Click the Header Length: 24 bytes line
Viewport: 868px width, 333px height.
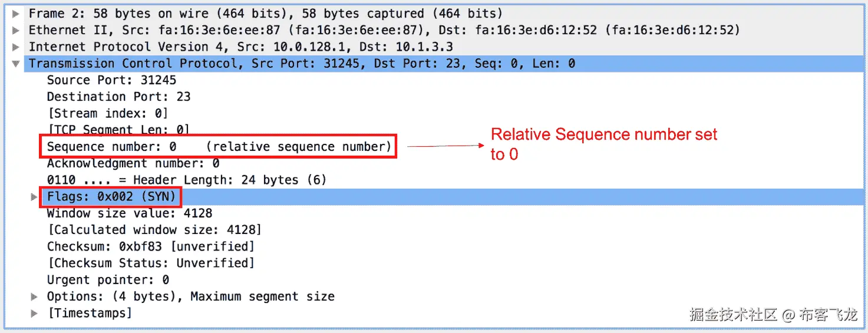(x=186, y=180)
